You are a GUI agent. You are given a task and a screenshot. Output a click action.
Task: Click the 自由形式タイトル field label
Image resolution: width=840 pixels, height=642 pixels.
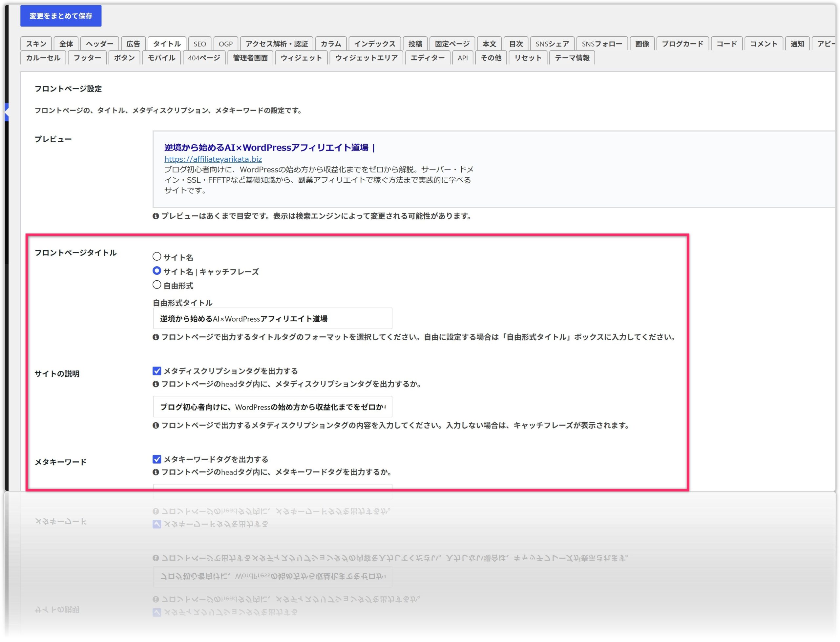click(x=182, y=303)
